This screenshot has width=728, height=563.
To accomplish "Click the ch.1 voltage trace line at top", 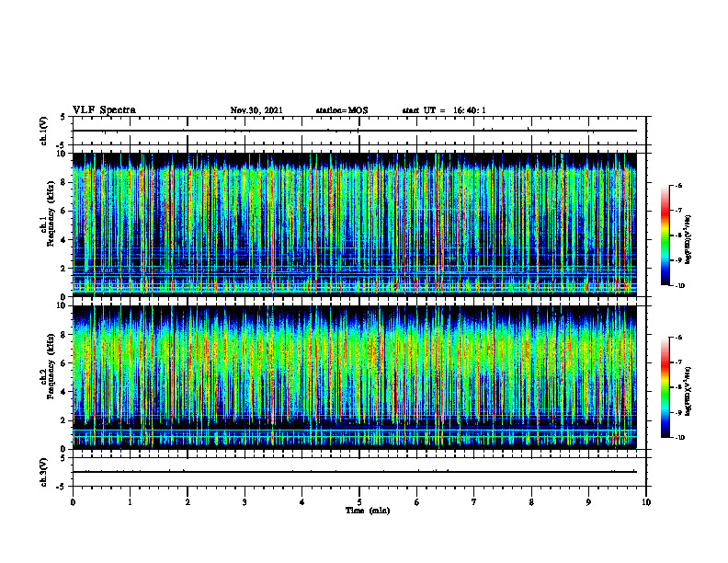I will point(354,131).
